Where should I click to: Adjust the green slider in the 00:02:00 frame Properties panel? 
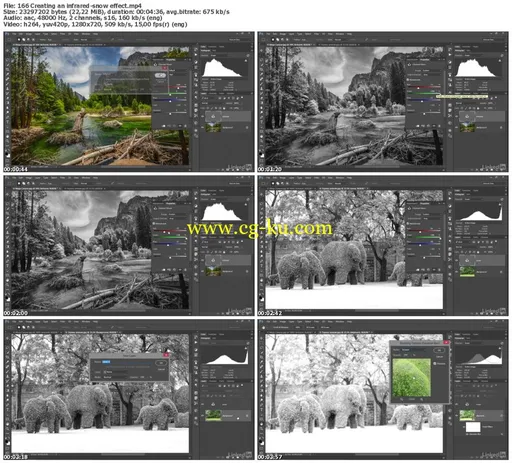(x=170, y=238)
